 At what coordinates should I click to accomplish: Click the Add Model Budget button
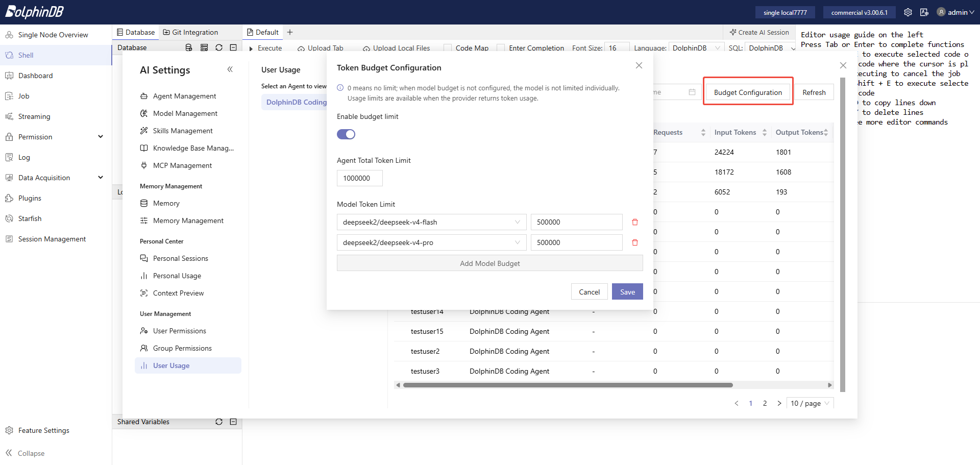[489, 263]
